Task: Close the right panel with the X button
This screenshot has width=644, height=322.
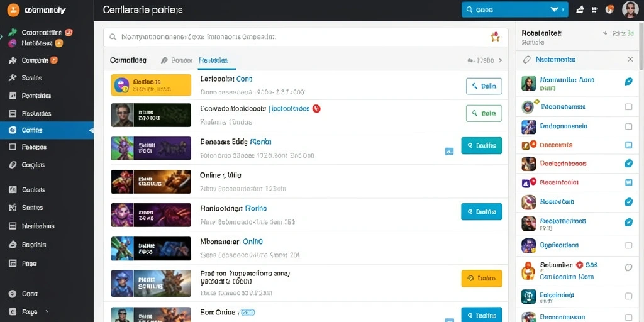Action: (630, 60)
